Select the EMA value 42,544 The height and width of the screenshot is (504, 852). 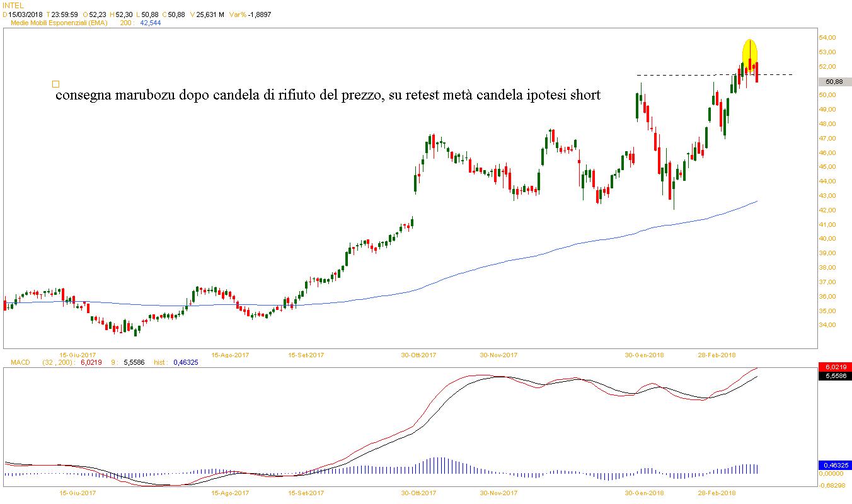(150, 23)
